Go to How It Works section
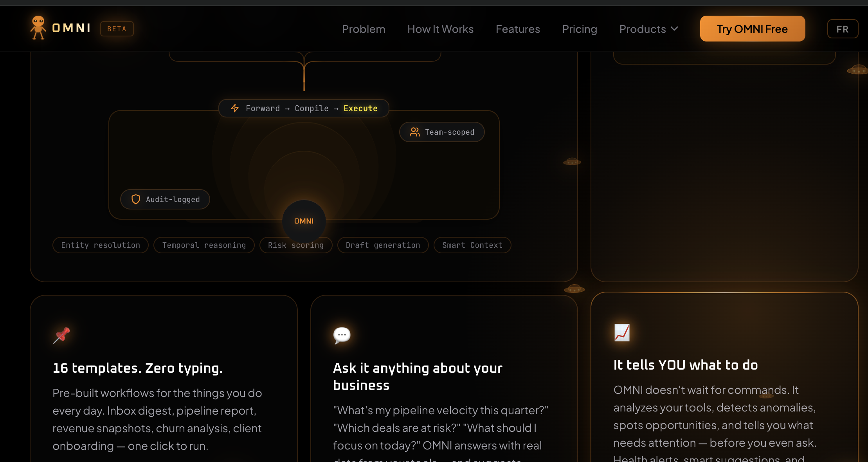This screenshot has height=462, width=868. click(x=440, y=29)
